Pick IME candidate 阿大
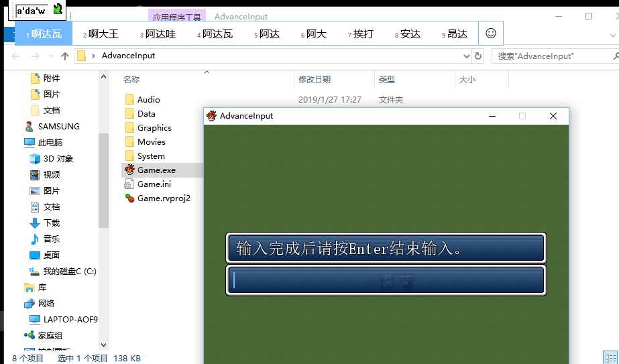This screenshot has width=619, height=364. click(314, 34)
